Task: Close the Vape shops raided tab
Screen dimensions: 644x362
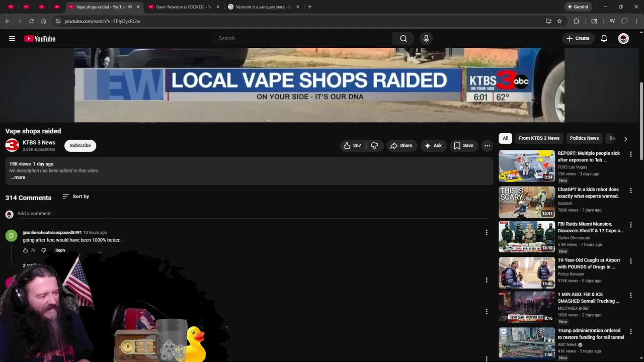Action: pyautogui.click(x=138, y=7)
